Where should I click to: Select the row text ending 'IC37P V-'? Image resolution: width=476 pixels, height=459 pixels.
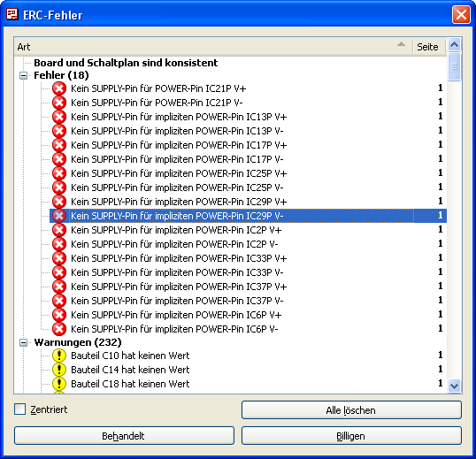(x=177, y=301)
